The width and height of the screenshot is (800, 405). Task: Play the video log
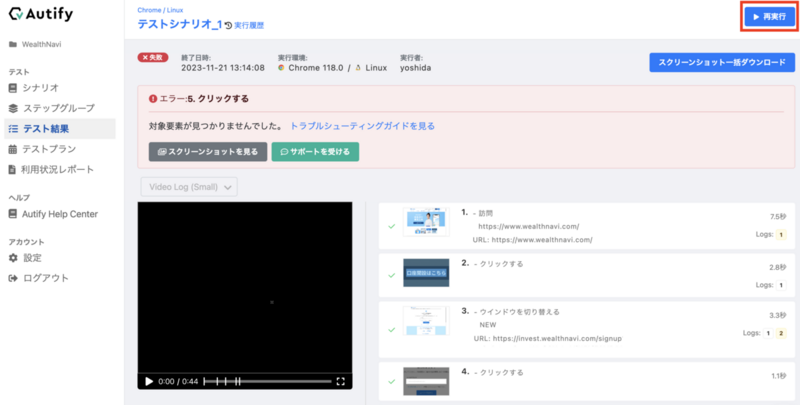(x=149, y=381)
